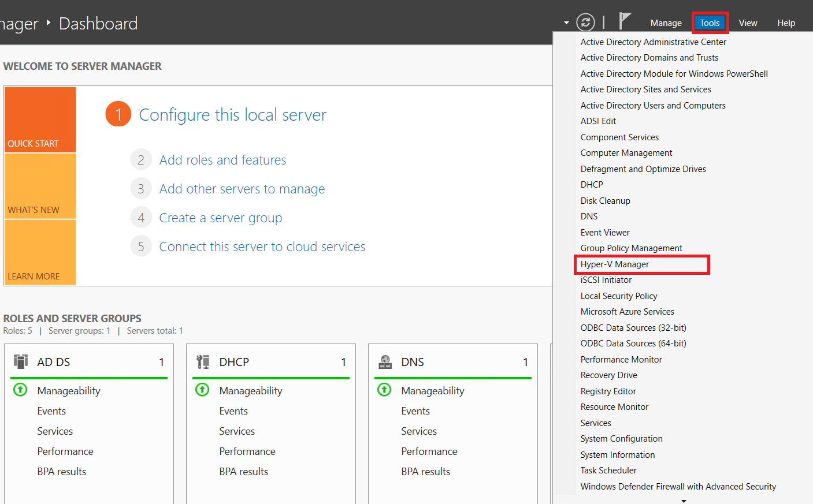Click the AD DS green manageability status icon
The width and height of the screenshot is (813, 504).
tap(20, 390)
